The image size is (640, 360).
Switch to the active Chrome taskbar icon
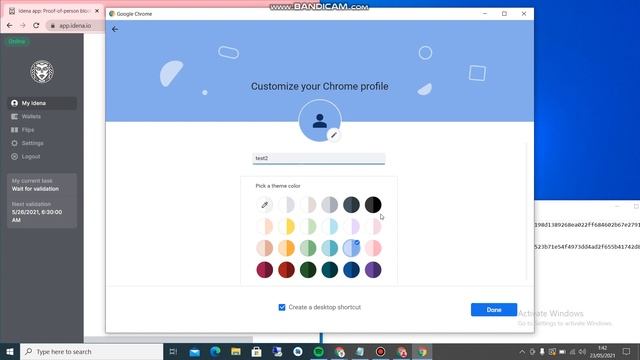422,351
